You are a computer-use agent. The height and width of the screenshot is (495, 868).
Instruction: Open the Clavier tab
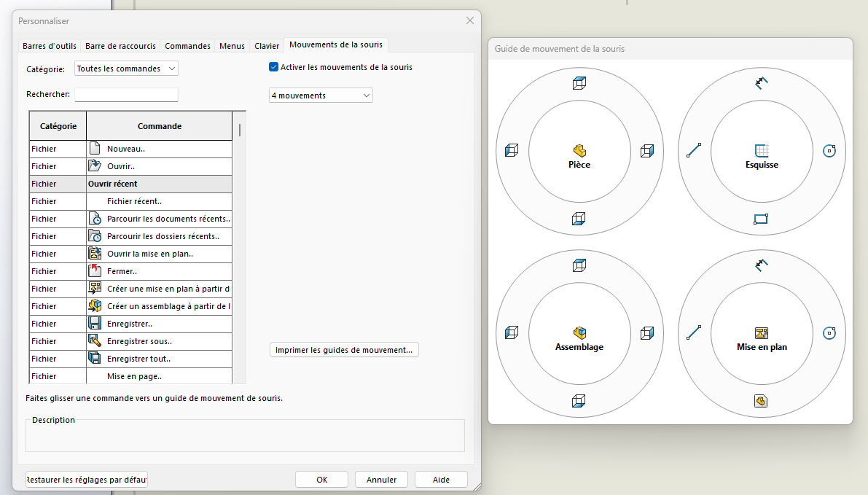click(x=267, y=46)
